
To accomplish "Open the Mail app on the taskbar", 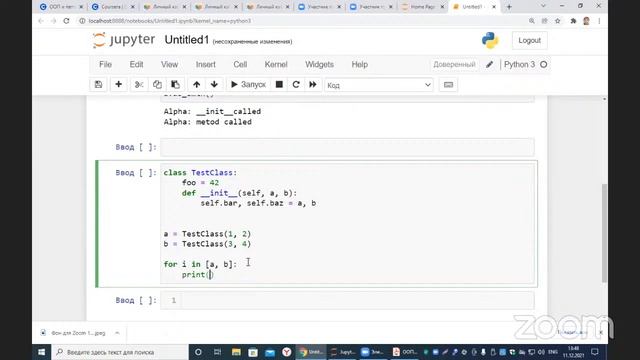I will (x=270, y=352).
